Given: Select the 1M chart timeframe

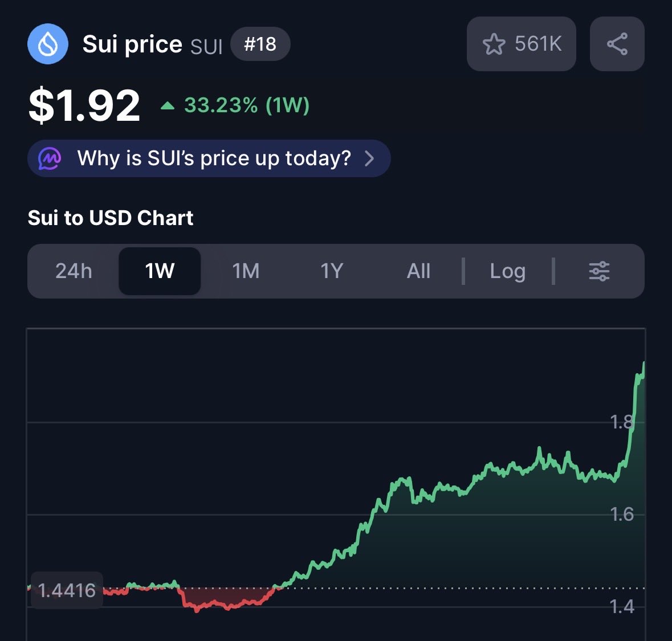Looking at the screenshot, I should coord(246,271).
